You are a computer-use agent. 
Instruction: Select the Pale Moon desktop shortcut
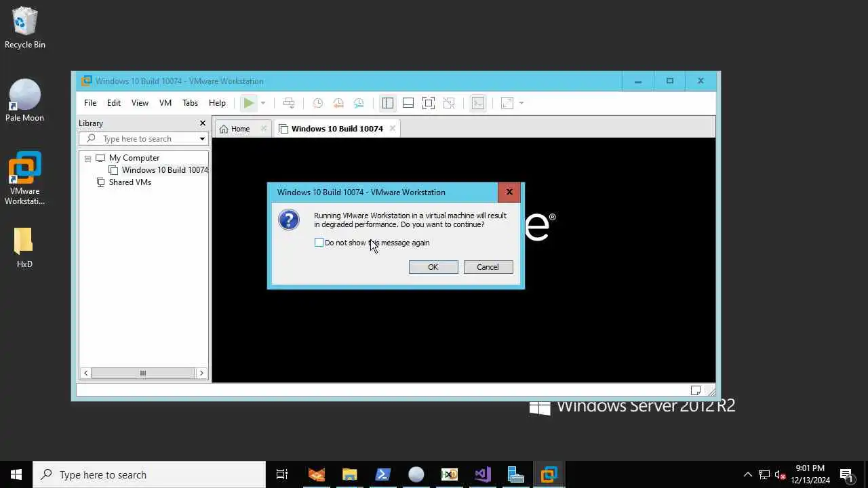24,100
